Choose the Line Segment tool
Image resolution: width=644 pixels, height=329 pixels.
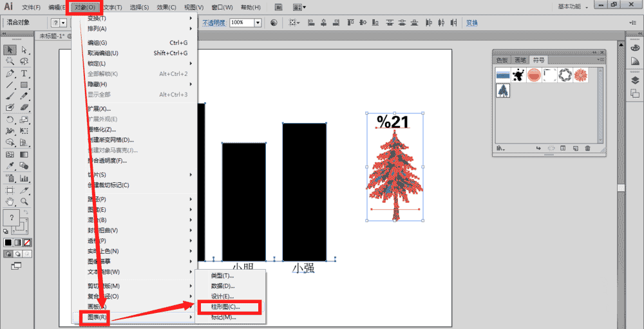click(x=10, y=84)
